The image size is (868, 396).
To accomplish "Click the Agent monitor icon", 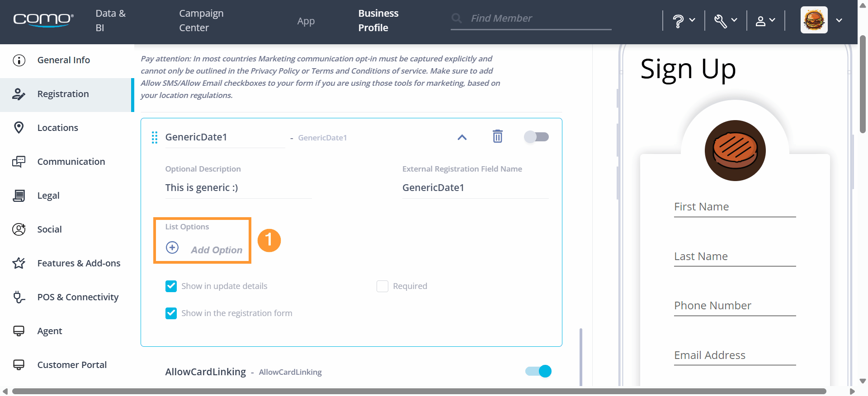I will (19, 331).
